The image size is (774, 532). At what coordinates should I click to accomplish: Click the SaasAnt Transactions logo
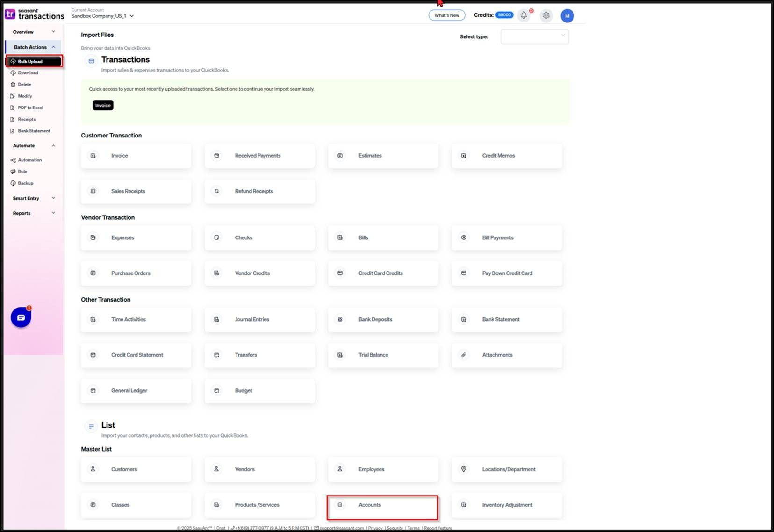(35, 14)
